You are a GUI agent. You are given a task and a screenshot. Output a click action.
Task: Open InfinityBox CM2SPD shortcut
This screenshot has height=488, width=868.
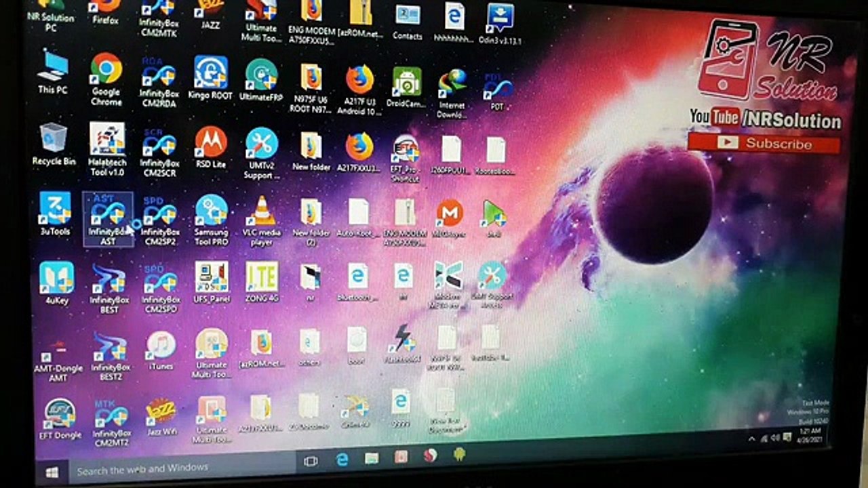[x=161, y=289]
